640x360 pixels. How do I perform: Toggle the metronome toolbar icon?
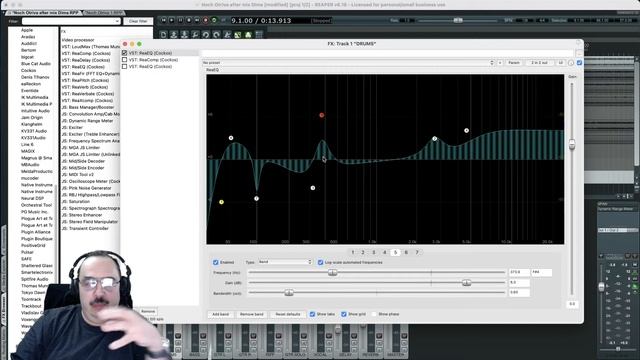click(227, 35)
